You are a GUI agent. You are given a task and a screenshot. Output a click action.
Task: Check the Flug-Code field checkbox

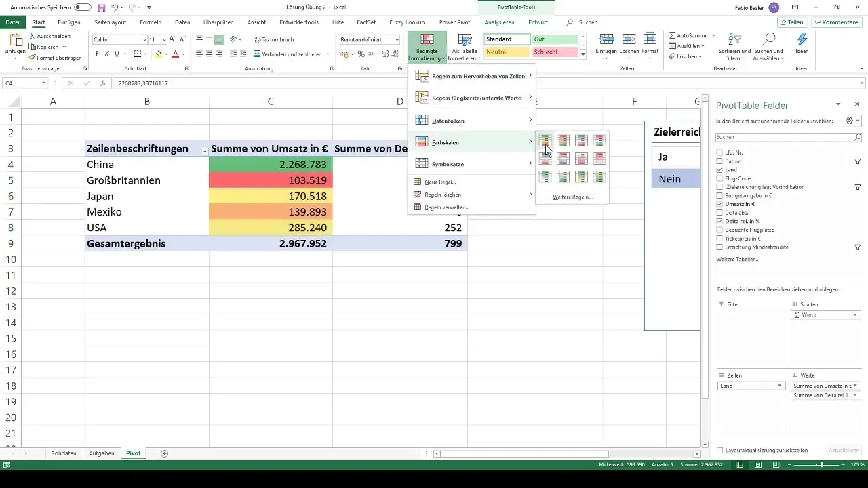click(x=719, y=178)
